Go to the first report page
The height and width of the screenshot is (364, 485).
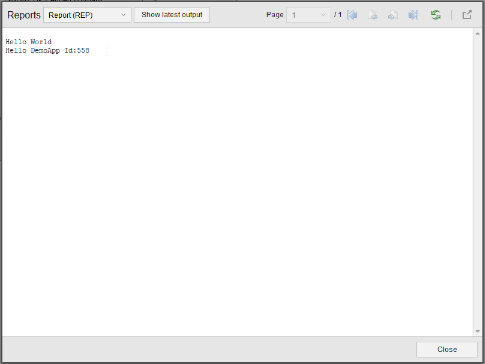(x=352, y=15)
